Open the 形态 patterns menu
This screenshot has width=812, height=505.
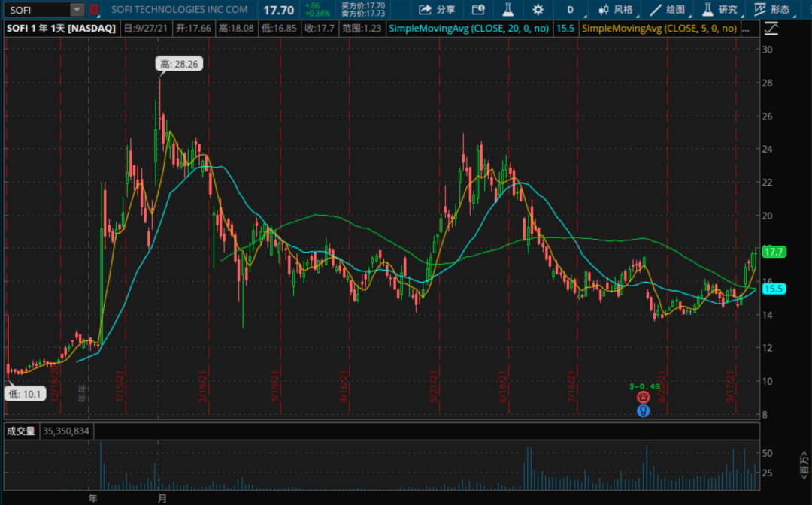pos(772,10)
